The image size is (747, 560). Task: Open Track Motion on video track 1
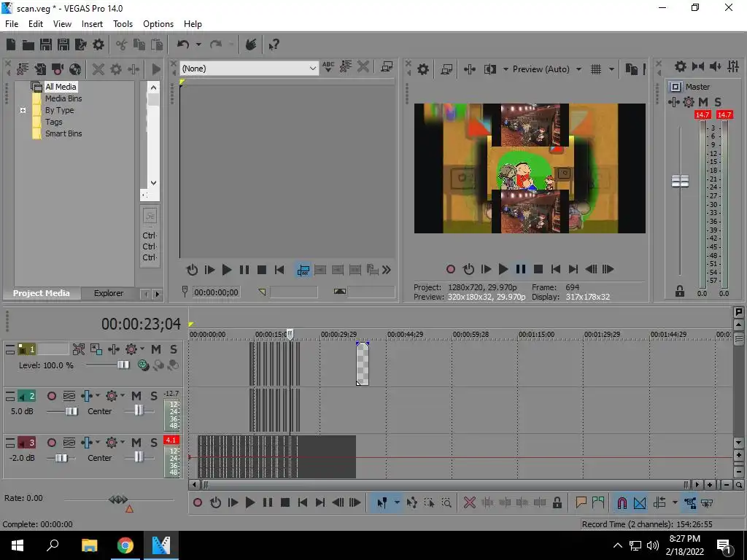96,349
